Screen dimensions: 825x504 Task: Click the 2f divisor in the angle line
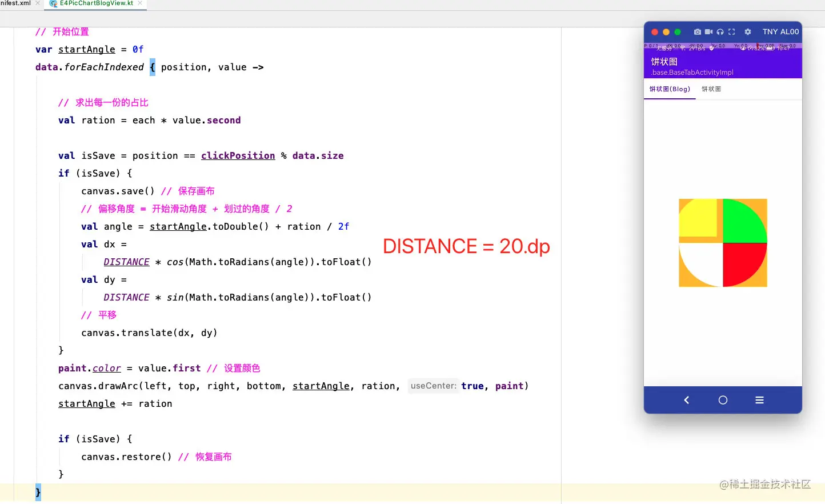tap(344, 226)
